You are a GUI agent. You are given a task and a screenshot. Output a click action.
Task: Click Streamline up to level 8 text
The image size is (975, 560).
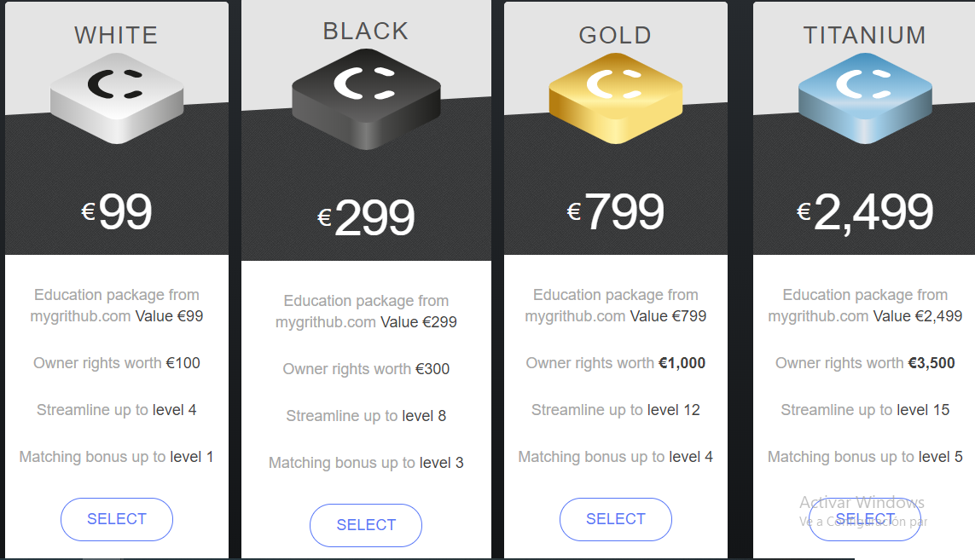pos(366,416)
